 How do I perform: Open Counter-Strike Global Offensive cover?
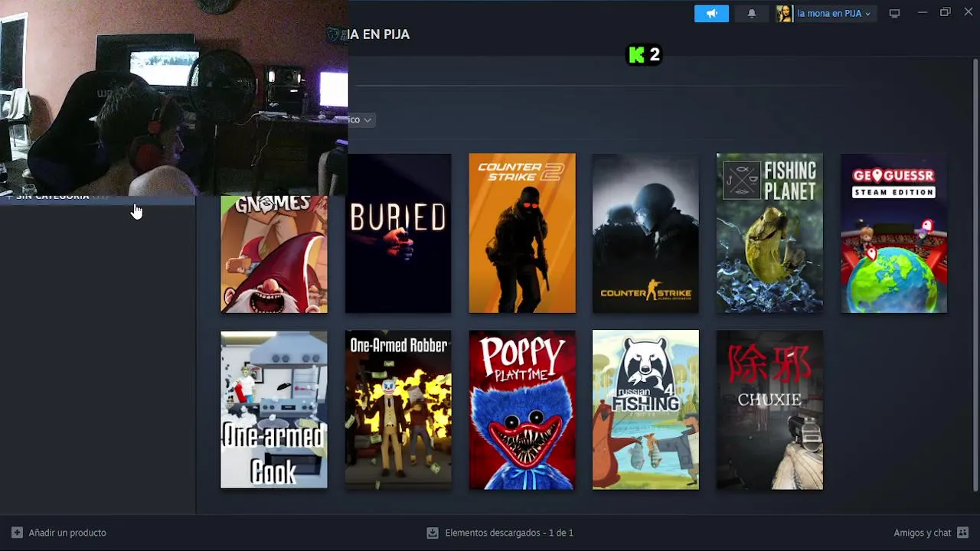pos(645,233)
